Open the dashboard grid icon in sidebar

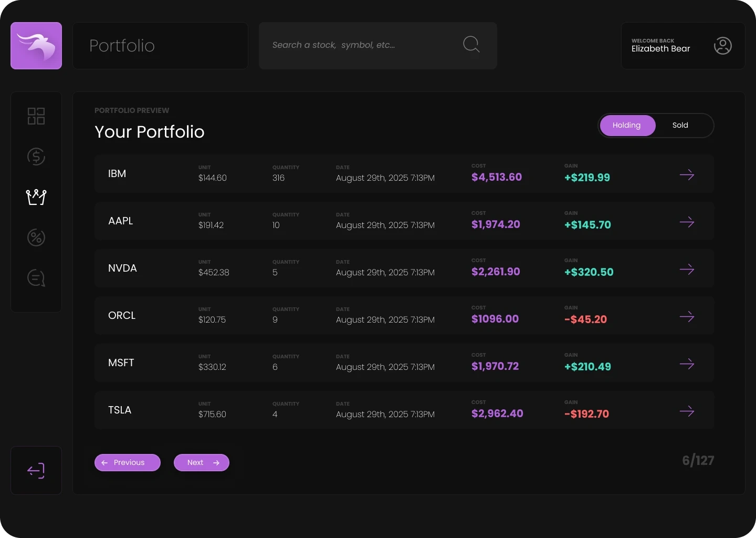36,116
